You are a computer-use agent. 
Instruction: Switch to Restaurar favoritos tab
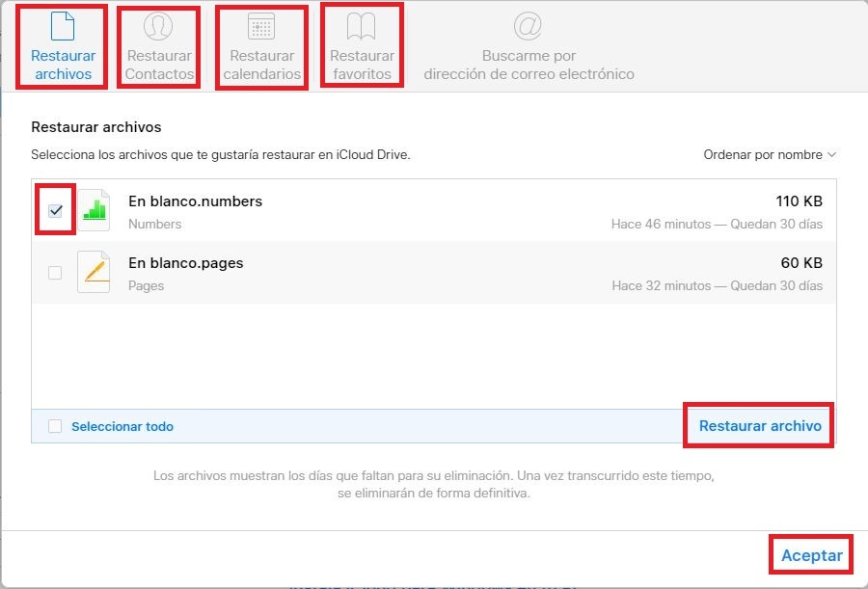(x=362, y=46)
